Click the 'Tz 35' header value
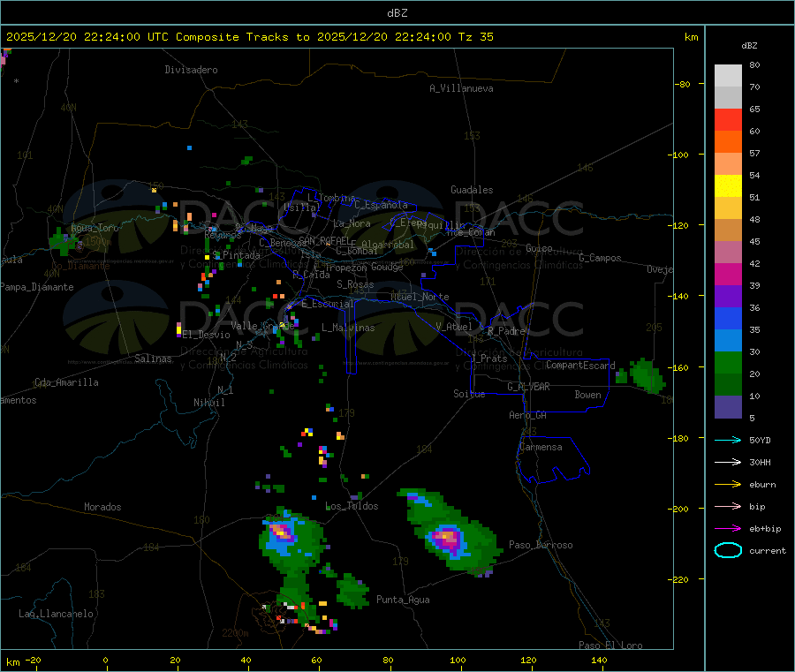The height and width of the screenshot is (672, 795). (475, 37)
